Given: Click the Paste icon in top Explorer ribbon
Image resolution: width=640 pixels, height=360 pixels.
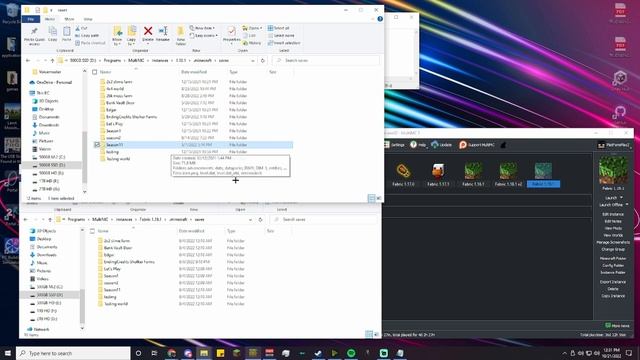Looking at the screenshot, I should coord(67,34).
